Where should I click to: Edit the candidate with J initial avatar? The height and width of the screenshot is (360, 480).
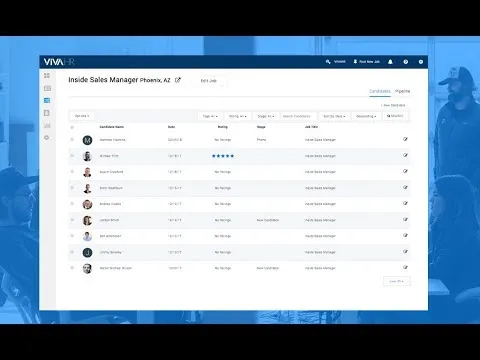click(405, 252)
